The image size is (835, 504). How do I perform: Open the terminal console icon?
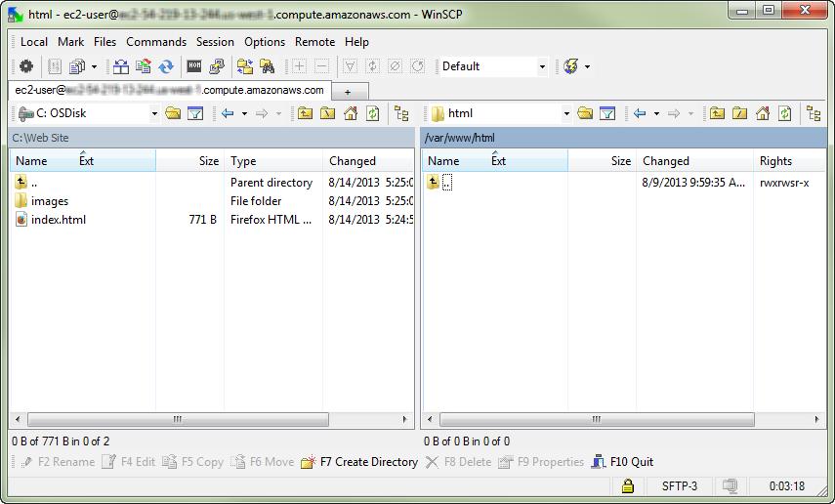coord(194,66)
